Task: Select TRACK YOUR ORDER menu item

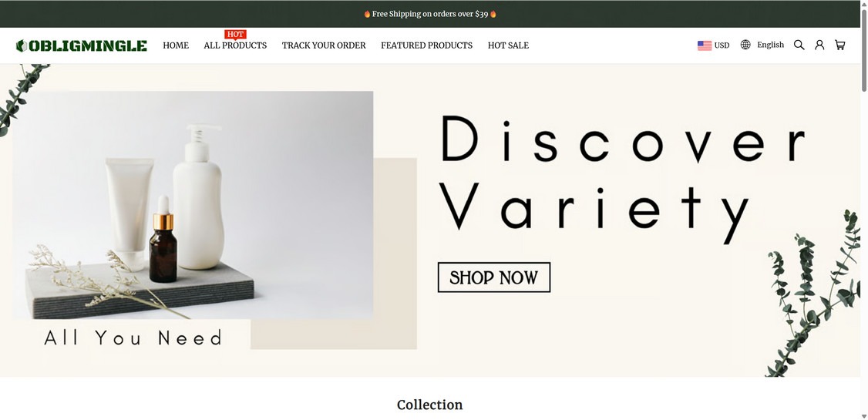Action: pos(324,45)
